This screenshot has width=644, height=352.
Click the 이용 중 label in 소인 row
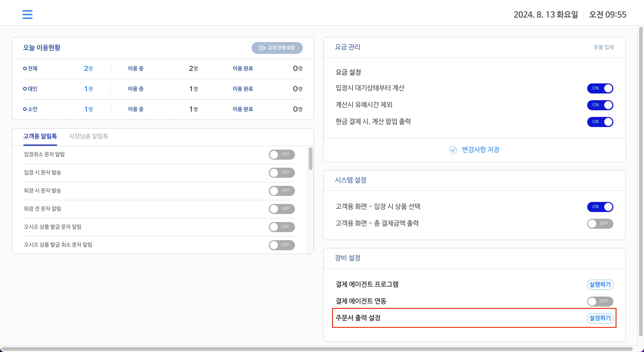(x=136, y=109)
